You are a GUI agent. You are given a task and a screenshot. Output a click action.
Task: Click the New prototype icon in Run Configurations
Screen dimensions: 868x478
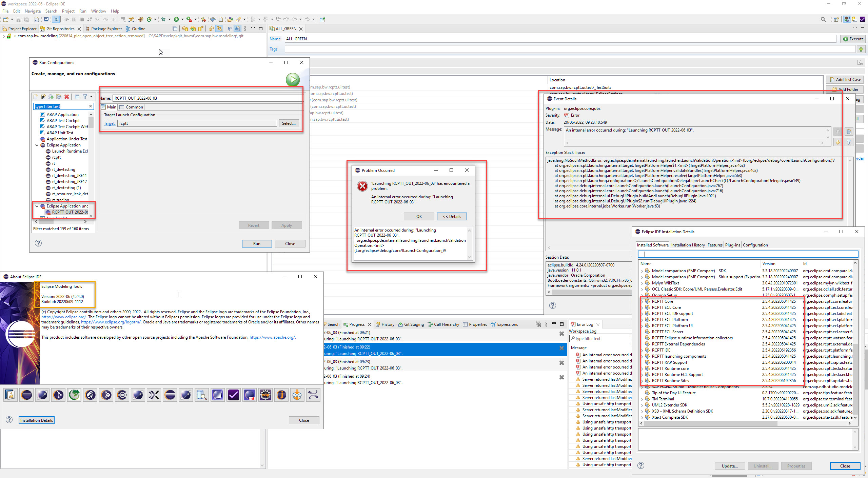coord(43,97)
